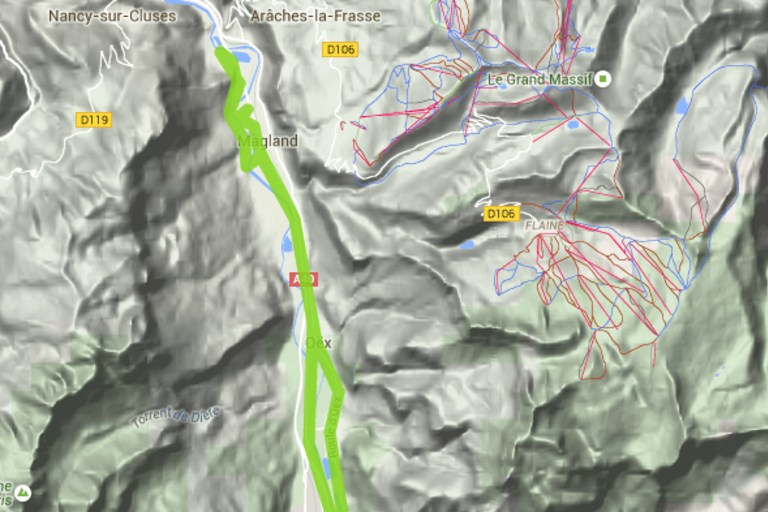Click the Le Grand Massif text label
This screenshot has height=512, width=768.
[540, 79]
